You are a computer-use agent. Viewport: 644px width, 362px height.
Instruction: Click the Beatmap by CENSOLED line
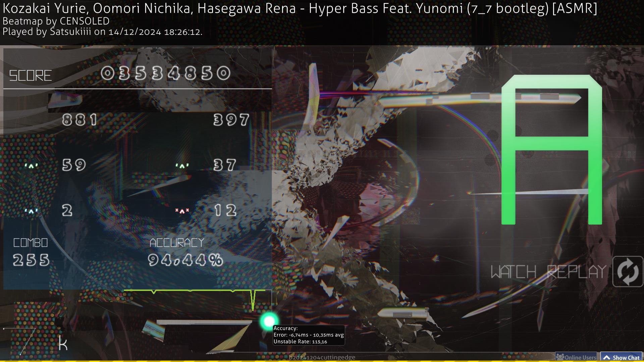56,21
